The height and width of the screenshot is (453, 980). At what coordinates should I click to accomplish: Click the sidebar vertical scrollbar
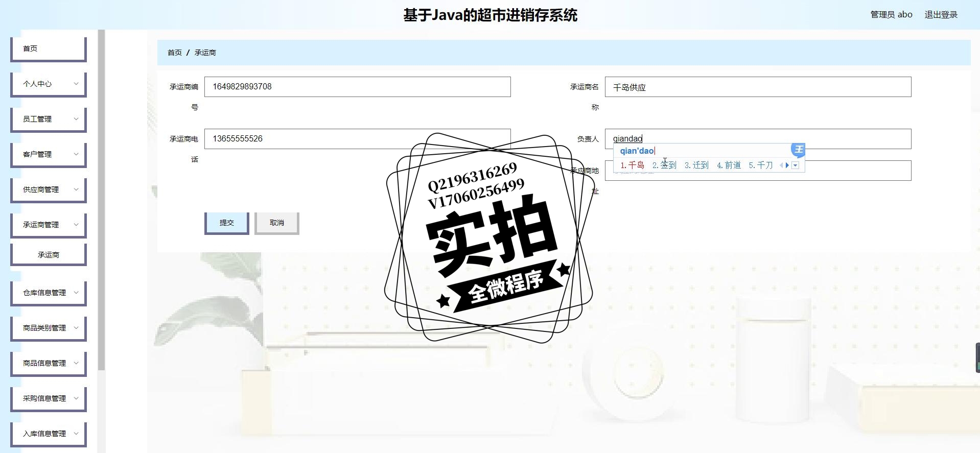coord(101,200)
